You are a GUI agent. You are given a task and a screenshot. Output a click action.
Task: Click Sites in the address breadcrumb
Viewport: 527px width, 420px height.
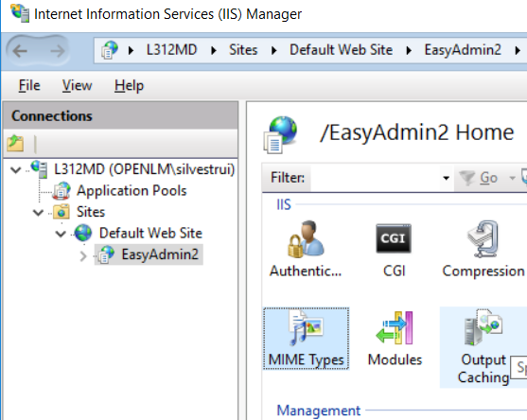(243, 50)
